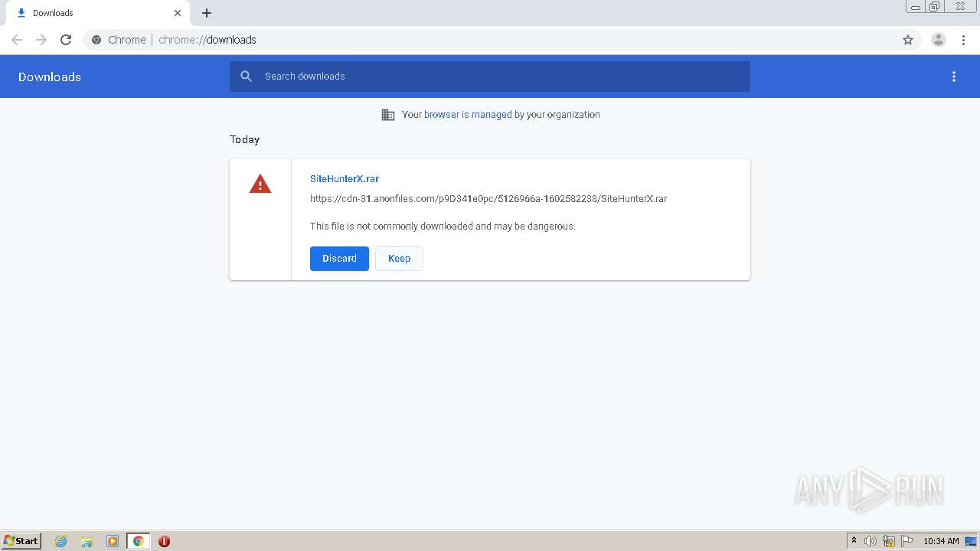Click the Downloads page heading
980x551 pixels.
coord(50,77)
